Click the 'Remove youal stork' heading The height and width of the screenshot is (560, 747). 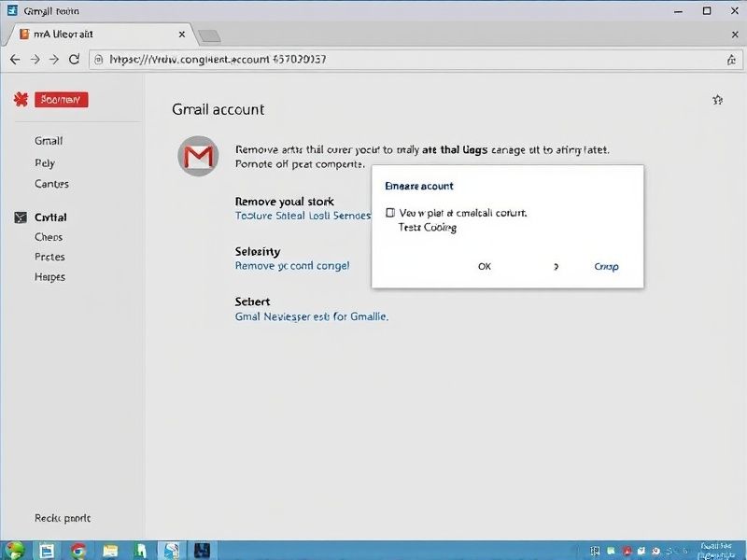pyautogui.click(x=285, y=202)
